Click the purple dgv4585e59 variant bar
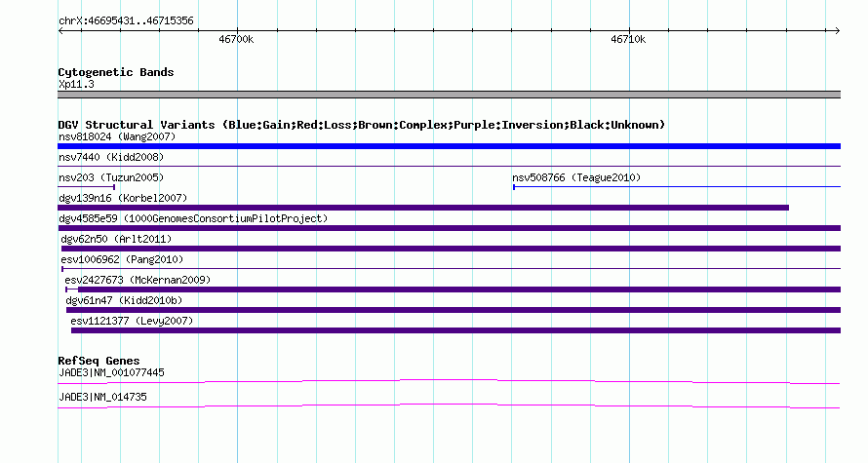Screen dimensions: 868x463 coord(449,228)
